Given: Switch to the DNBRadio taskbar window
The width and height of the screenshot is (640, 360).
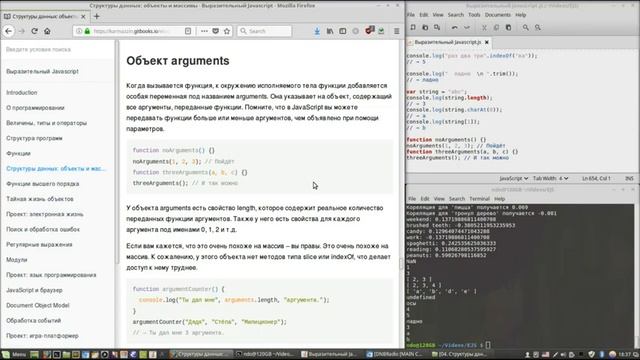Looking at the screenshot, I should coord(396,354).
